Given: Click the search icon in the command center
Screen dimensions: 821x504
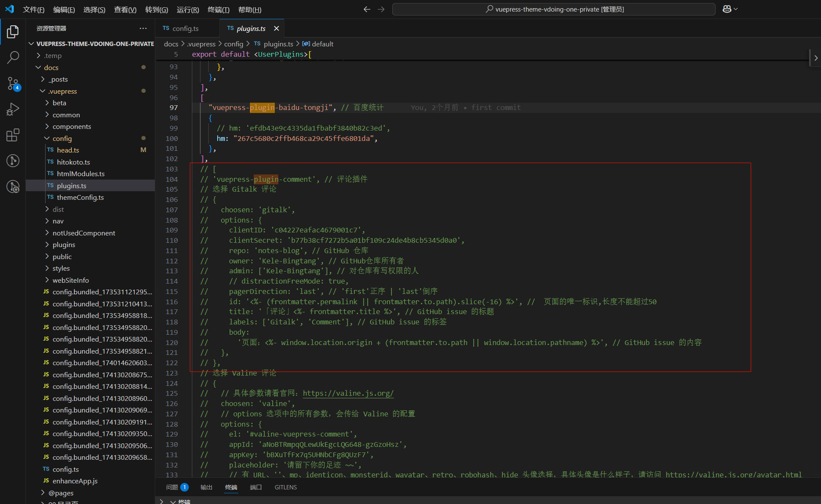Looking at the screenshot, I should [x=489, y=9].
